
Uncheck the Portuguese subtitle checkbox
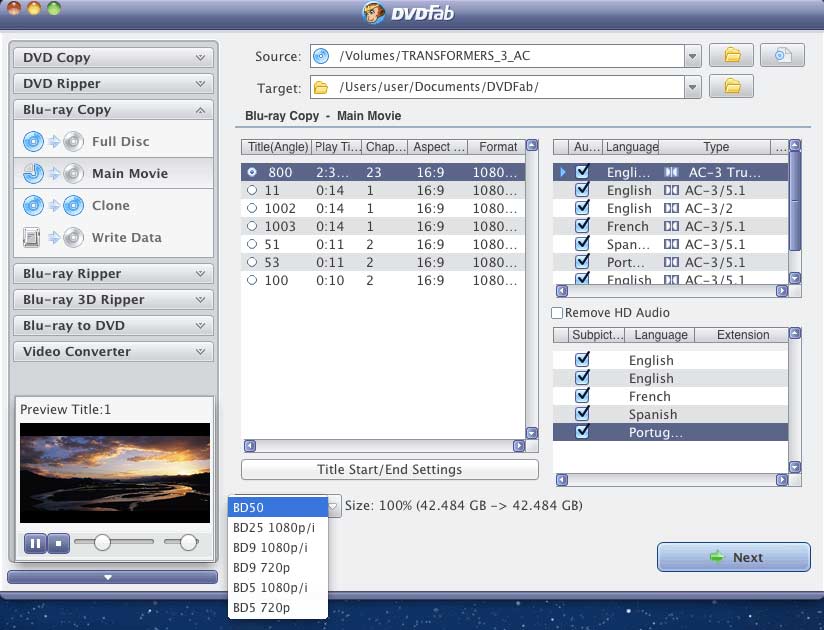[582, 432]
